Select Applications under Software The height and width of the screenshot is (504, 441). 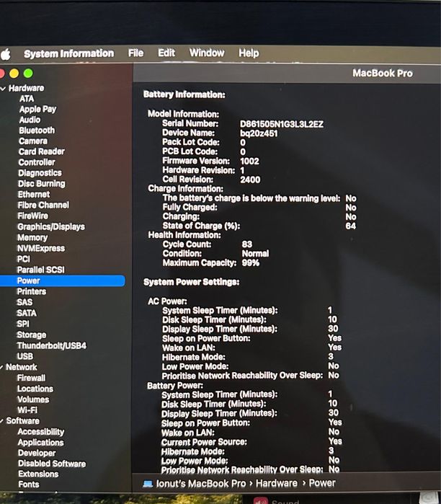(x=41, y=443)
